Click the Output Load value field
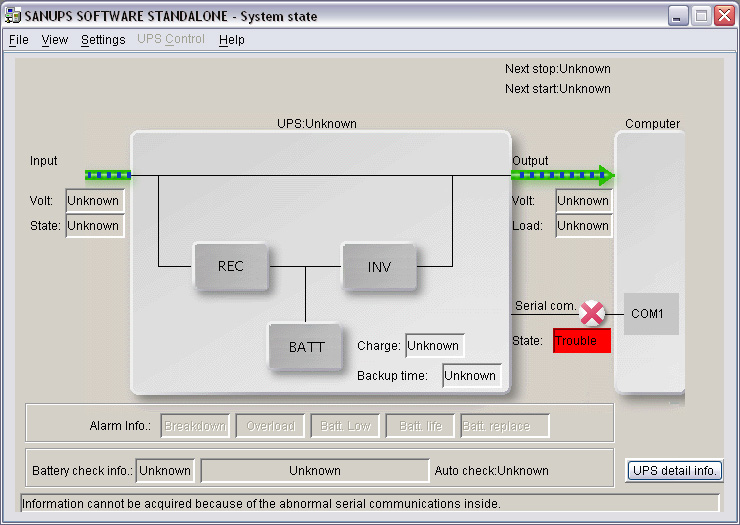This screenshot has height=525, width=740. click(x=584, y=226)
